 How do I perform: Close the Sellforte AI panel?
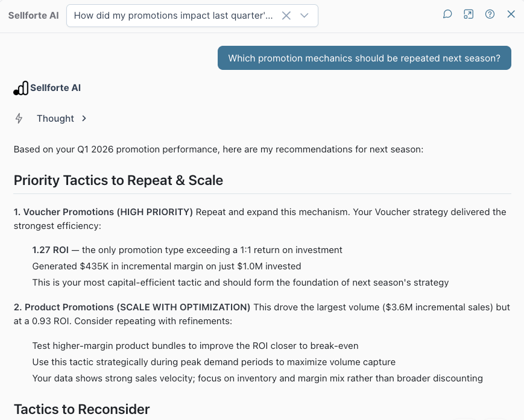[x=511, y=14]
